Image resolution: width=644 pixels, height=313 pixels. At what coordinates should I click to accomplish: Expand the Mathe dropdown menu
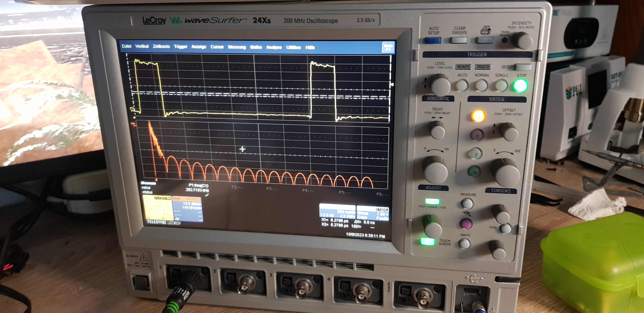point(256,47)
